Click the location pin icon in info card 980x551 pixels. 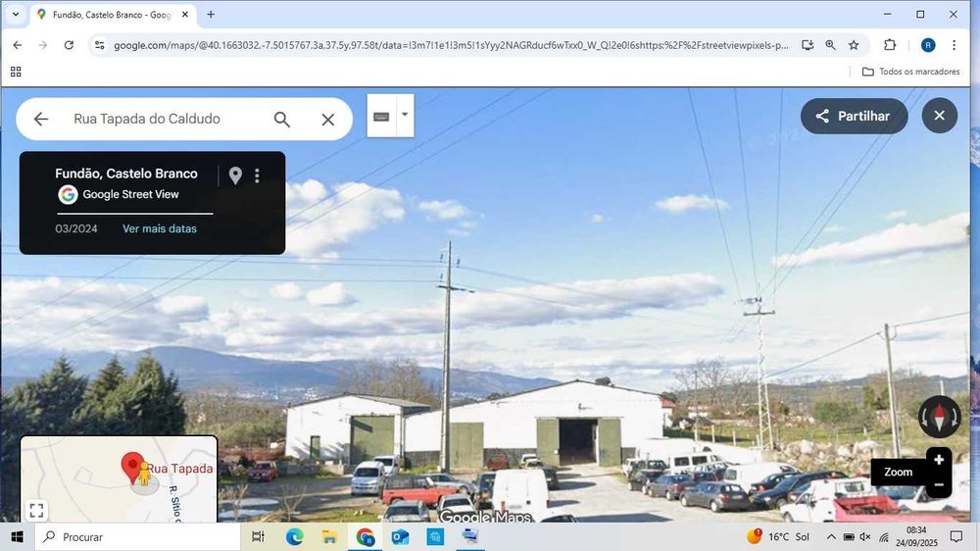tap(235, 175)
